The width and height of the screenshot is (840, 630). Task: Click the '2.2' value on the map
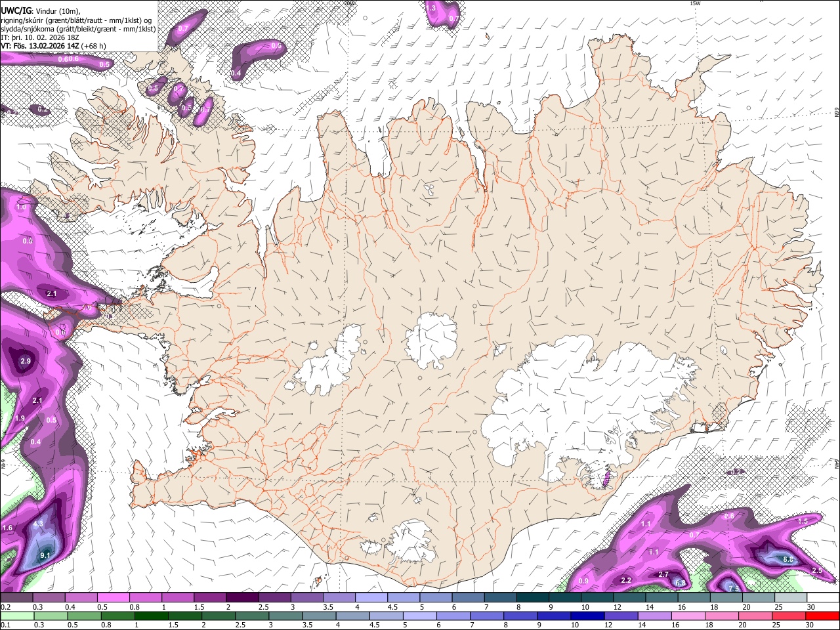pyautogui.click(x=626, y=580)
